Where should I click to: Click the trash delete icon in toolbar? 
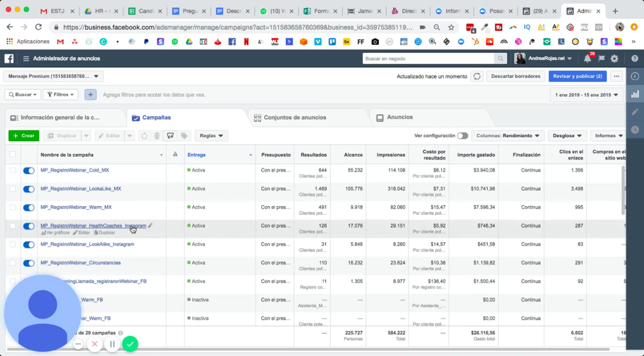point(157,136)
